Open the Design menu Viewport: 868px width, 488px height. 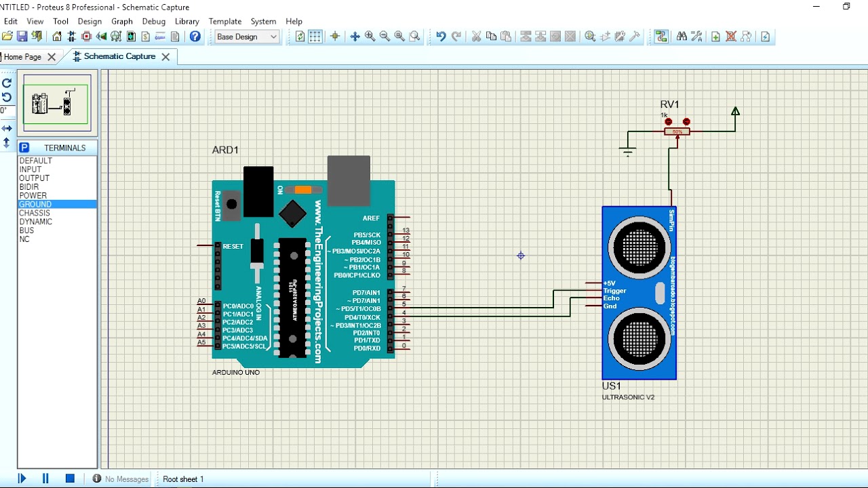[90, 21]
